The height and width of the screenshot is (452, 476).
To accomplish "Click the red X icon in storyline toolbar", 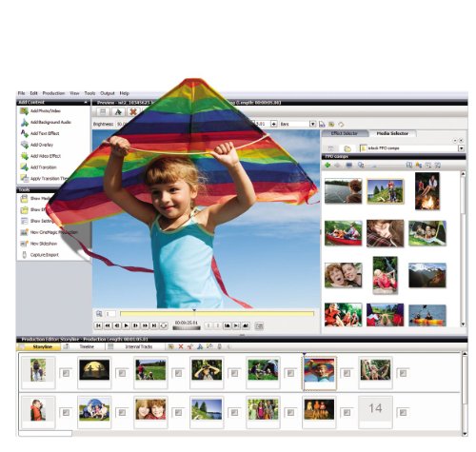I will pos(181,346).
